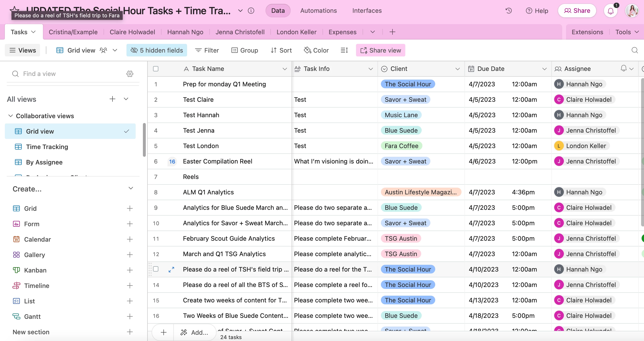
Task: Open row height icon in toolbar
Action: [x=344, y=50]
